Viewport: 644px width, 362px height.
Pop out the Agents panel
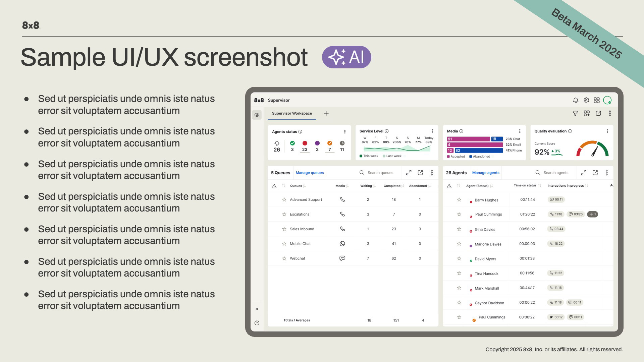[595, 173]
